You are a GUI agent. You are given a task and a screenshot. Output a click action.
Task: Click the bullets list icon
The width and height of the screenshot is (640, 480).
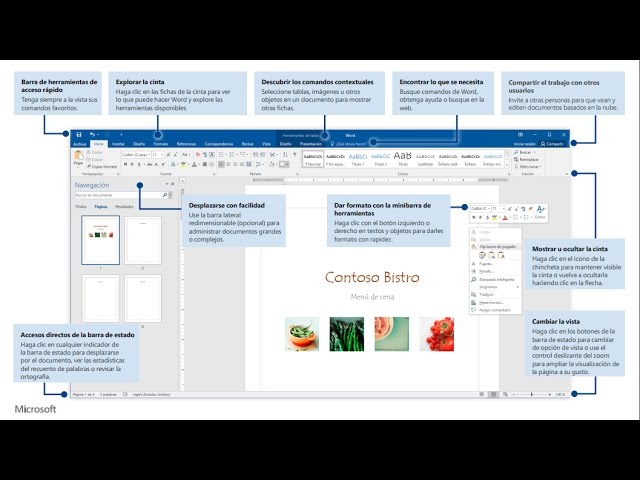point(222,155)
